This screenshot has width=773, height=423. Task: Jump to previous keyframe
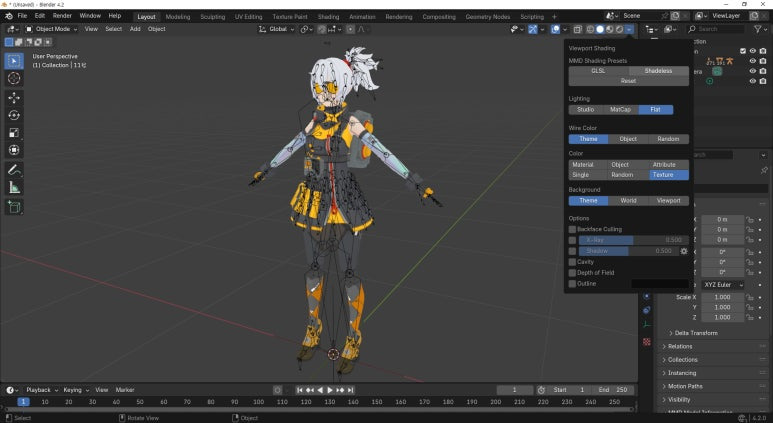coord(310,390)
